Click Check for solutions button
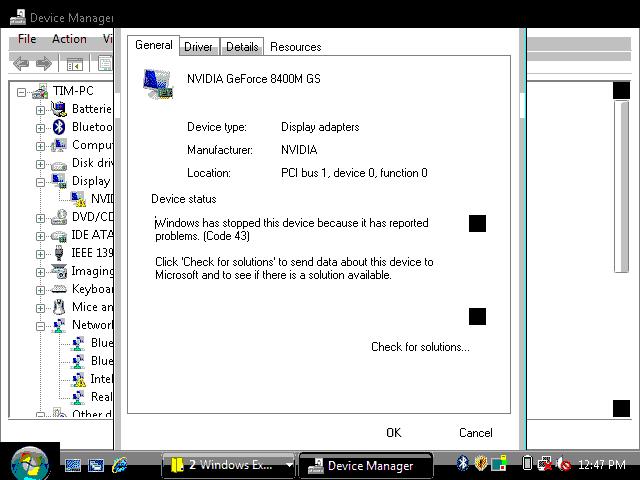640x480 pixels. pyautogui.click(x=420, y=347)
